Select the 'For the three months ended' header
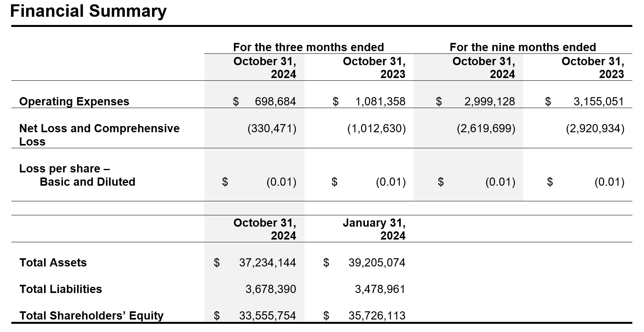644x332 pixels. pyautogui.click(x=308, y=47)
